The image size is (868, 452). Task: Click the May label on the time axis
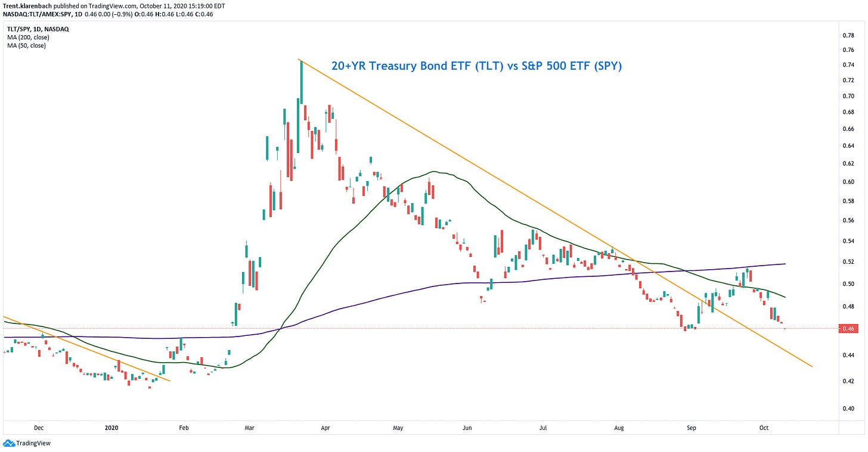point(398,427)
